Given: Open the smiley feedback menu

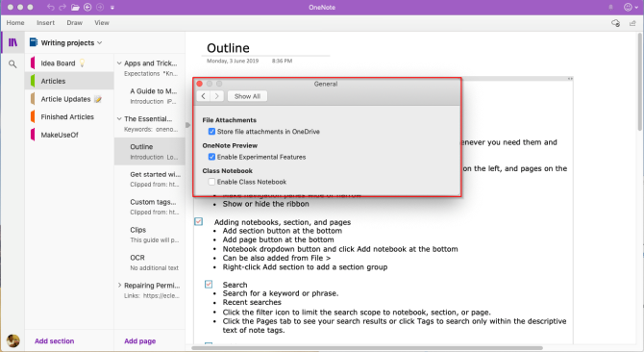Looking at the screenshot, I should coord(631,7).
